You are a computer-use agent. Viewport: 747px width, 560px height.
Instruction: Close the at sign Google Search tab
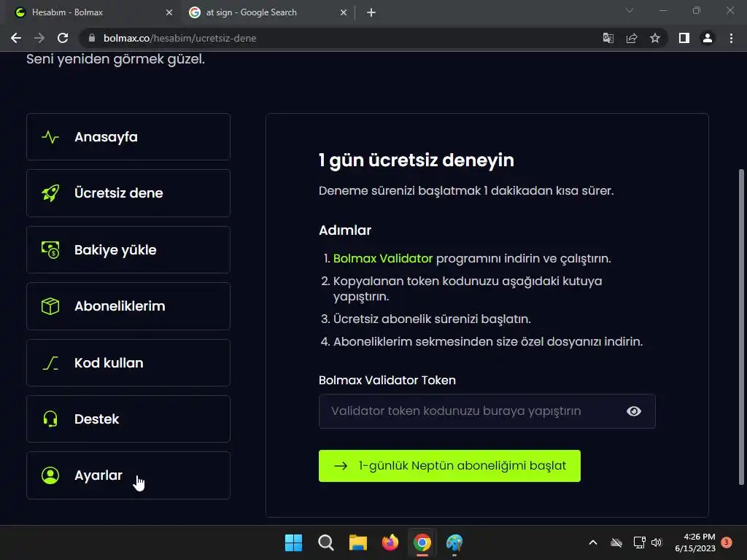344,12
